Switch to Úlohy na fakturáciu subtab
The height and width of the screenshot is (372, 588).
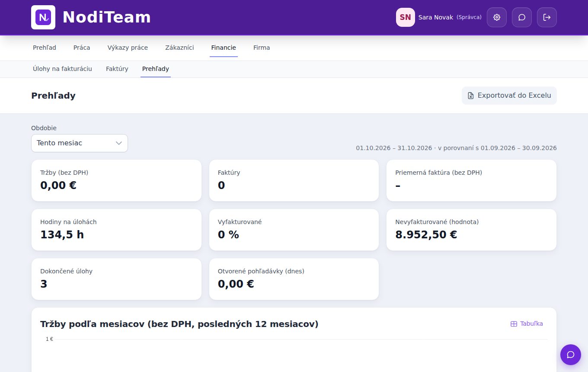click(x=62, y=69)
